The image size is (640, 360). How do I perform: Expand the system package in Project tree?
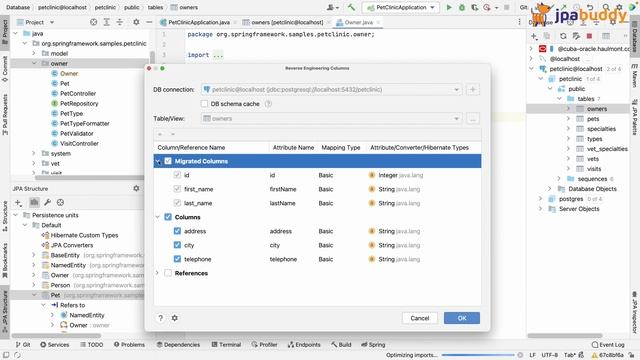(34, 153)
